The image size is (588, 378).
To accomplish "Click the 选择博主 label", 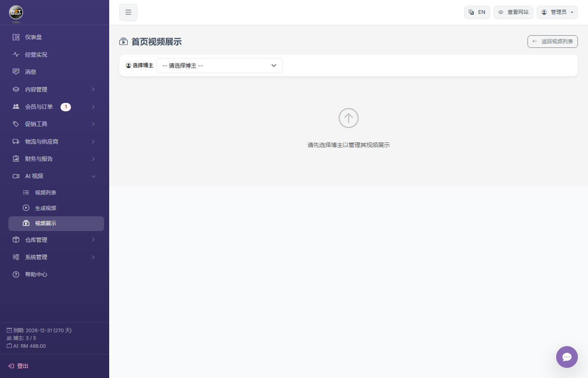I will [x=139, y=66].
